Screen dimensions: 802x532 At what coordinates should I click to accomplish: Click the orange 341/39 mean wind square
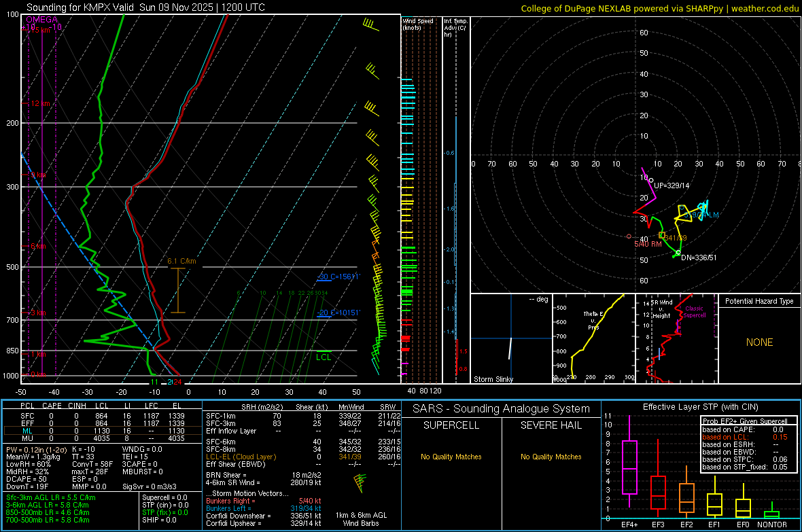coord(662,235)
